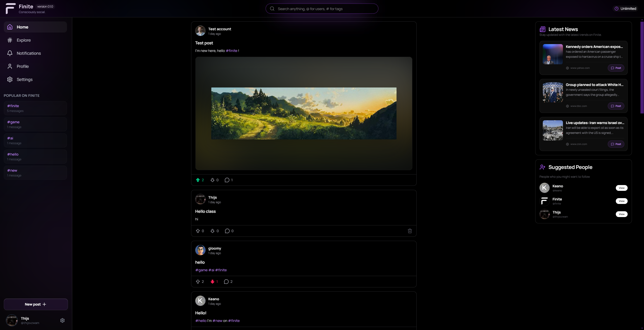644x330 pixels.
Task: Delete the Hello class post with trash icon
Action: 410,231
